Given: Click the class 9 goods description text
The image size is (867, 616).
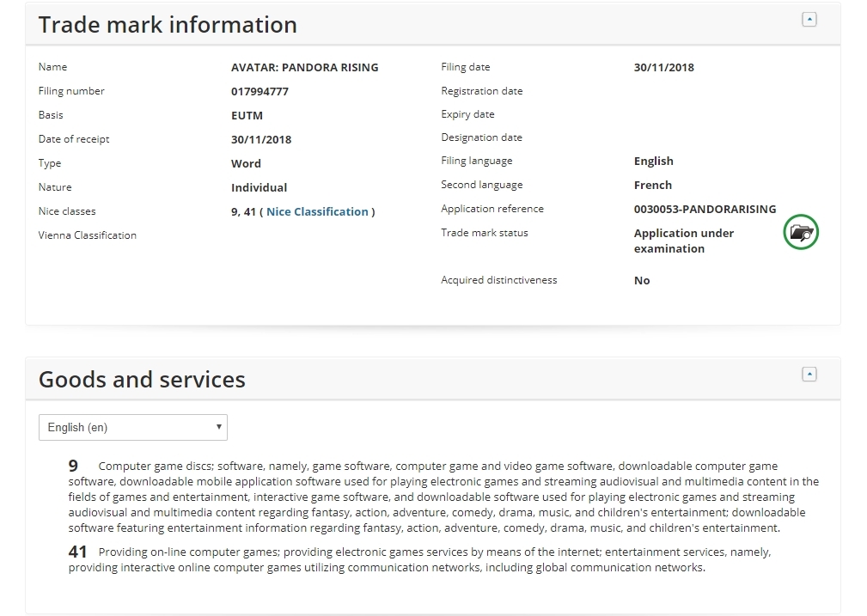Looking at the screenshot, I should coord(443,497).
